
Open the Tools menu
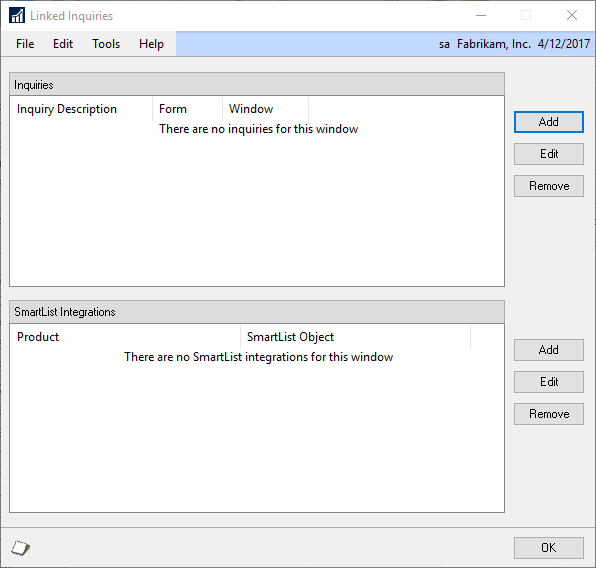click(106, 44)
